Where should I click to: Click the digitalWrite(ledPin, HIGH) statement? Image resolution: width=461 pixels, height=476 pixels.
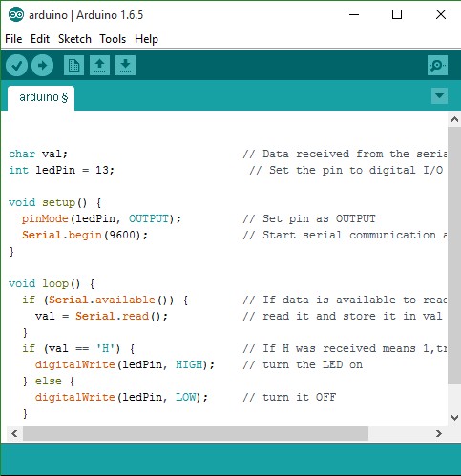125,364
